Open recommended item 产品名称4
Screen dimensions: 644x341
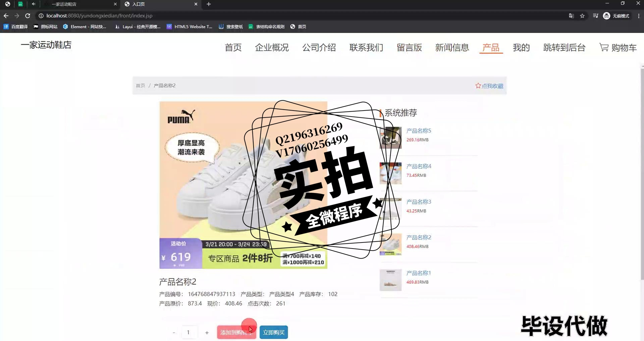tap(419, 166)
